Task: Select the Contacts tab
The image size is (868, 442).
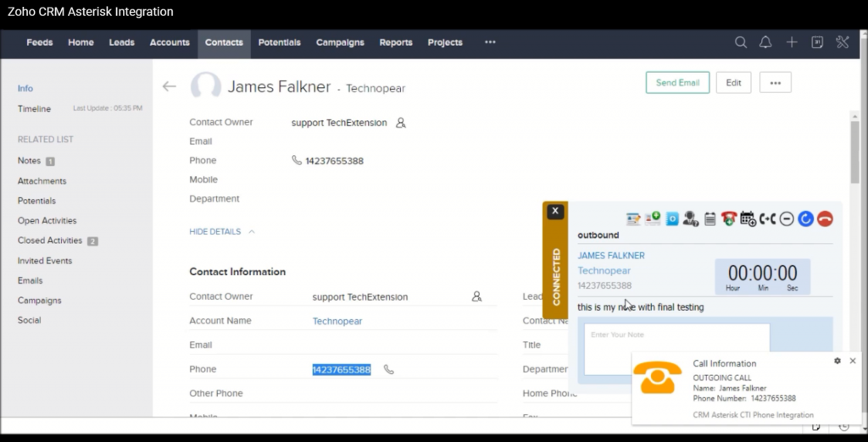Action: click(x=224, y=42)
